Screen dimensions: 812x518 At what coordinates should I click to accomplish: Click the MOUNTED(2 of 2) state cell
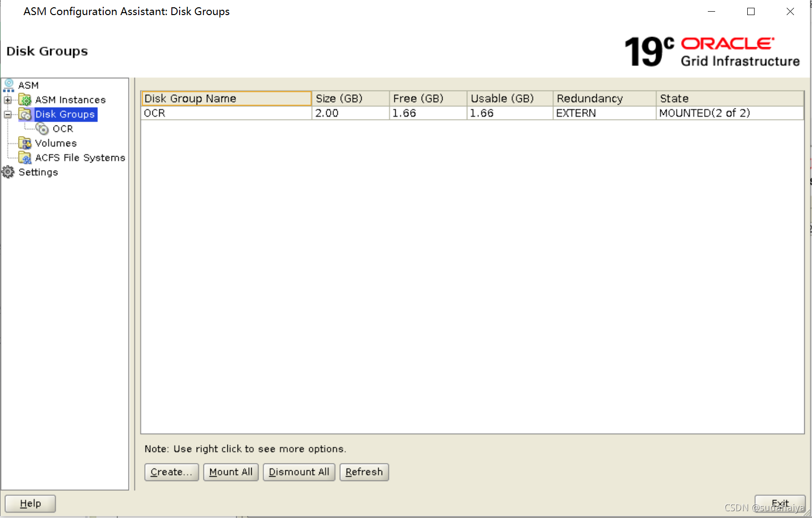coord(730,113)
